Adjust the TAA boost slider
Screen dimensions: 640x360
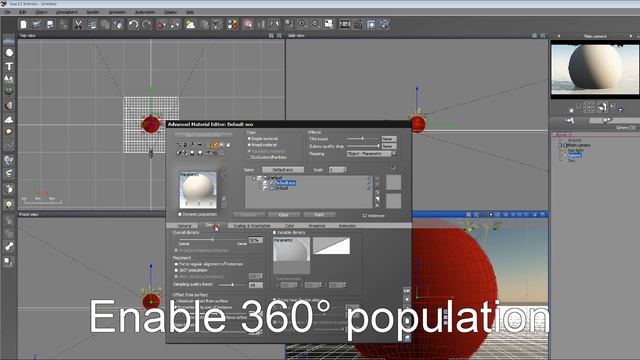pos(362,139)
